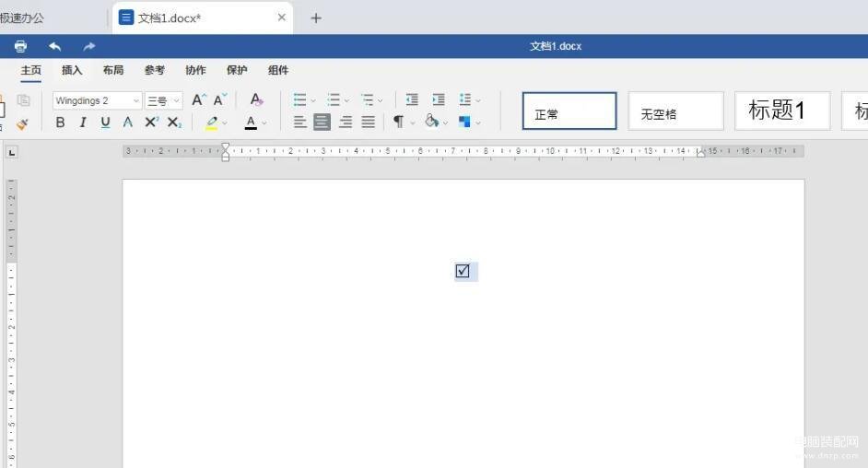Screen dimensions: 868x468
Task: Select the 文档1.docx* document tab
Action: 203,18
